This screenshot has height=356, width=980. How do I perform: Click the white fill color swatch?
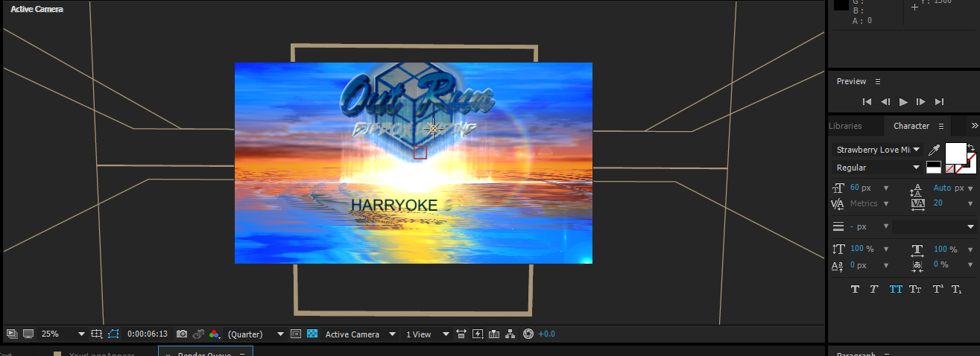point(956,153)
